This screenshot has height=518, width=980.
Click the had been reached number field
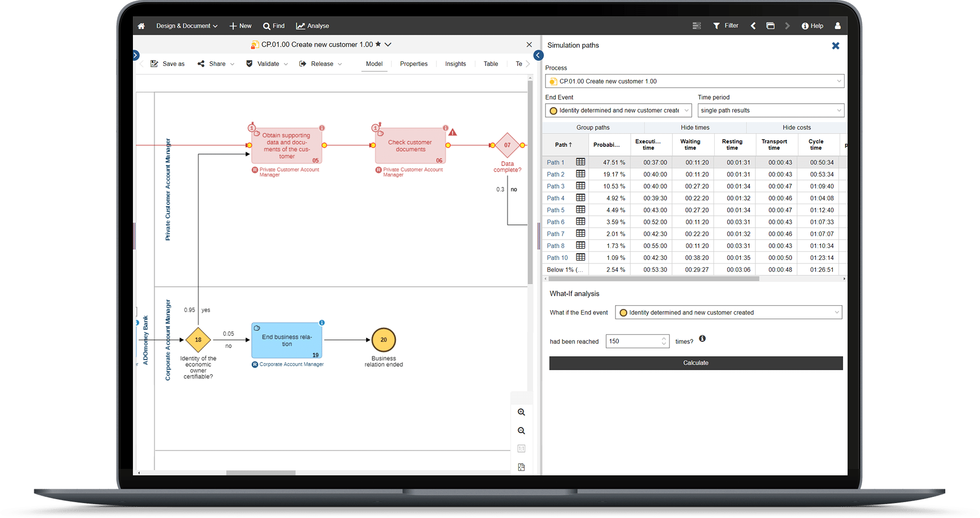[x=633, y=341]
